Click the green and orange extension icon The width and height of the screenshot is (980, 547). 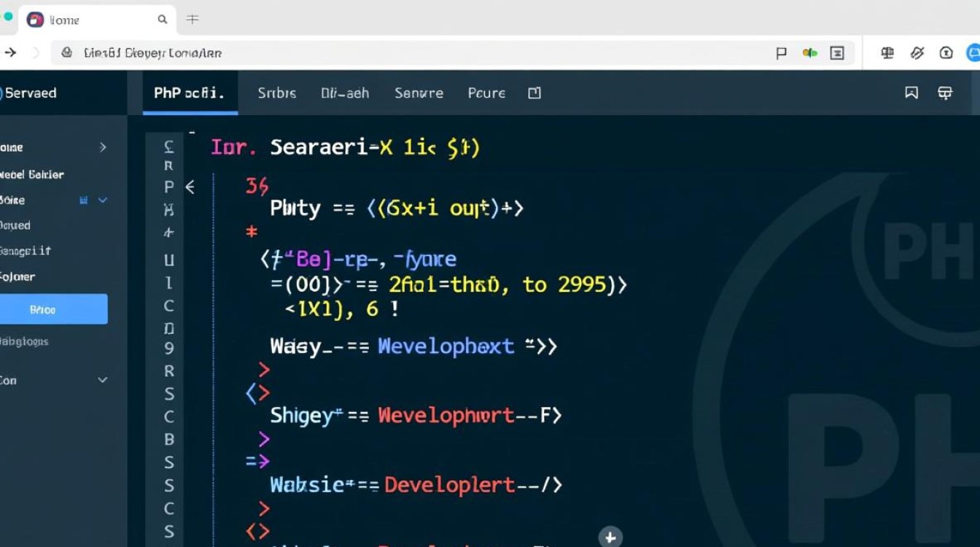point(809,53)
